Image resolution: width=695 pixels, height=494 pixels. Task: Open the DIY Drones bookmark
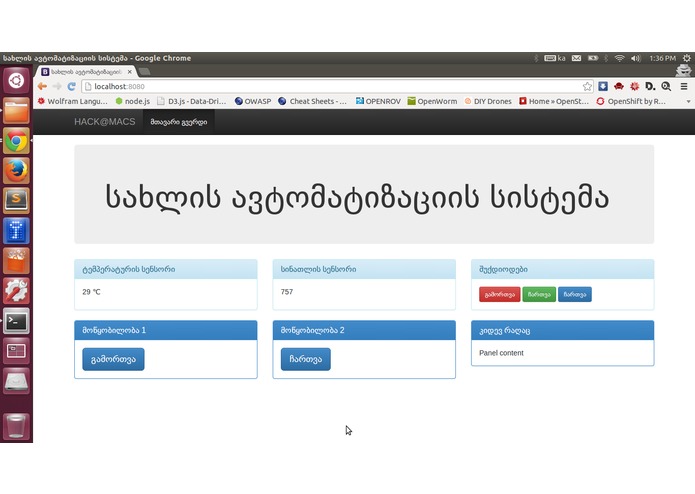[x=488, y=101]
